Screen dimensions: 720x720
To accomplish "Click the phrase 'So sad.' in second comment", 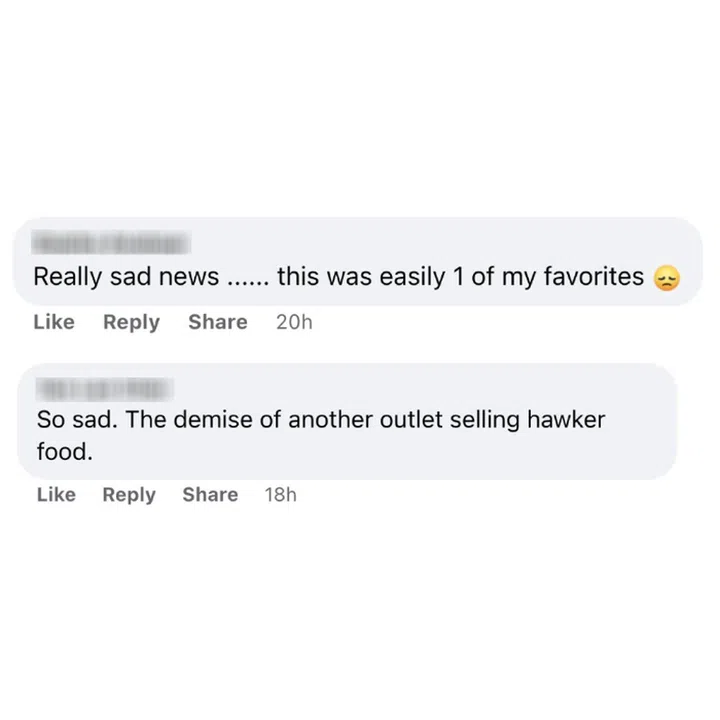I will pyautogui.click(x=78, y=420).
